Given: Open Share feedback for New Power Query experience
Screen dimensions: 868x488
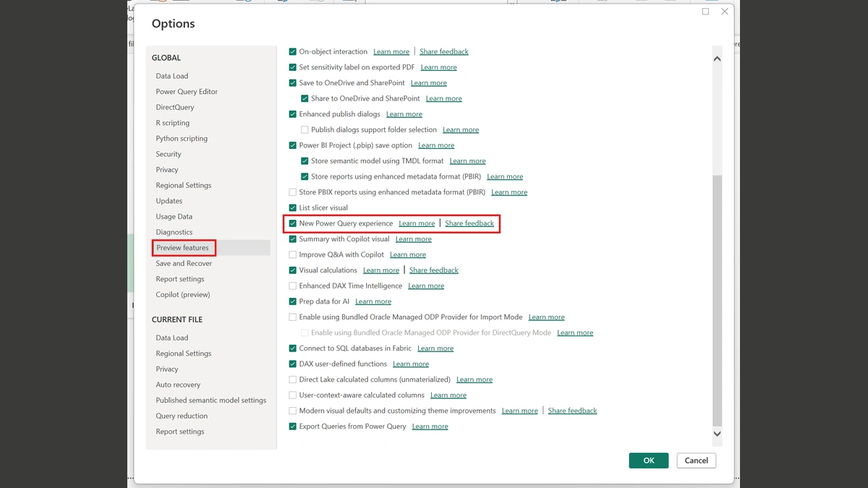Looking at the screenshot, I should point(469,223).
